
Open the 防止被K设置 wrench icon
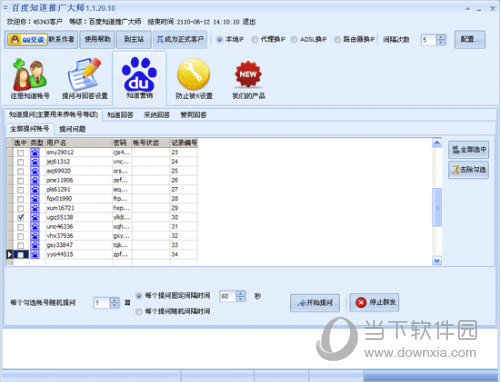194,79
